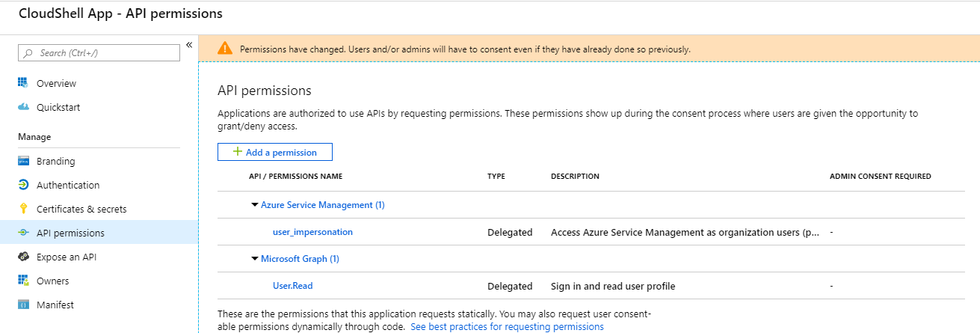Click Add a permission button

click(274, 152)
